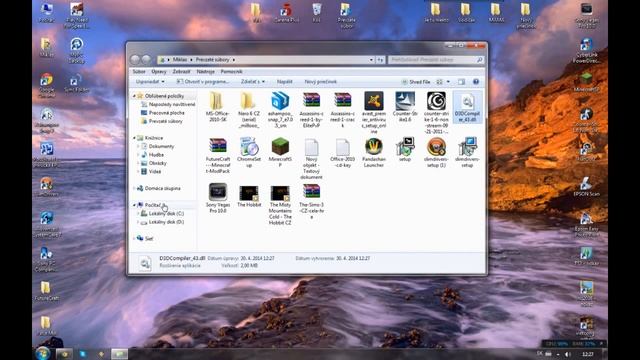The height and width of the screenshot is (360, 640).
Task: Open Lokálny disk (D:) in sidebar
Action: (x=162, y=222)
